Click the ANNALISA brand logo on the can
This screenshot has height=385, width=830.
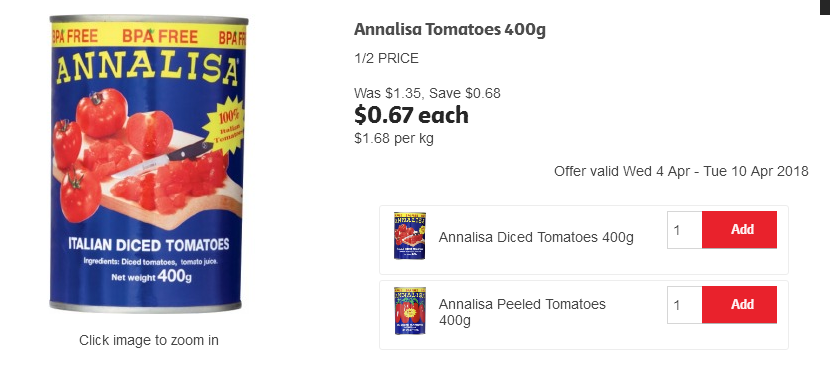(x=147, y=69)
